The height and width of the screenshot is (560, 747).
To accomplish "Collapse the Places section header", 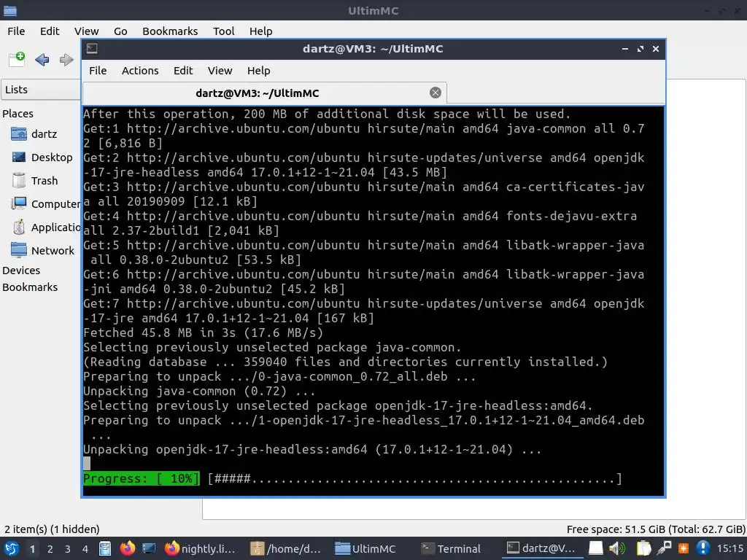I will coord(18,113).
